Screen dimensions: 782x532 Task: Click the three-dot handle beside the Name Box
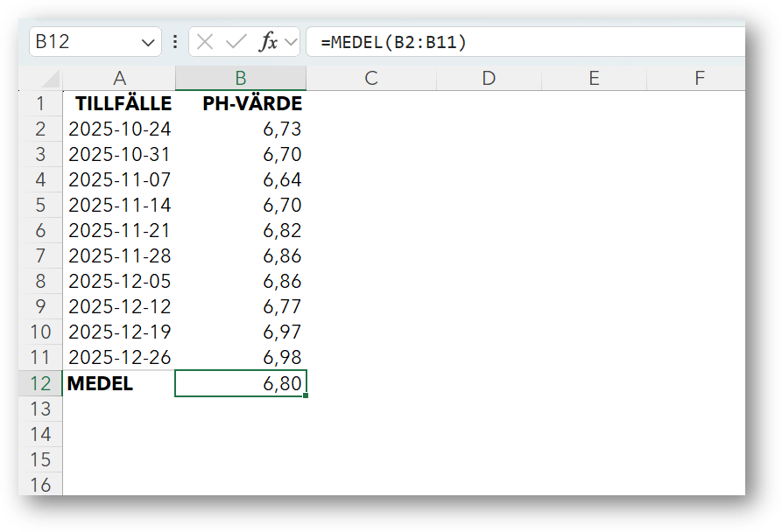pos(175,42)
